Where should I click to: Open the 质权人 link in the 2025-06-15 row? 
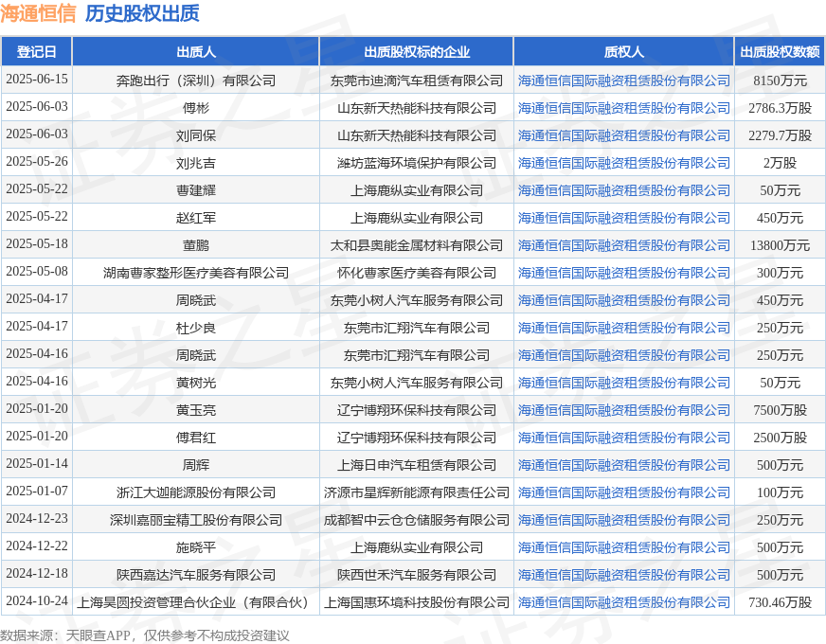(x=623, y=80)
